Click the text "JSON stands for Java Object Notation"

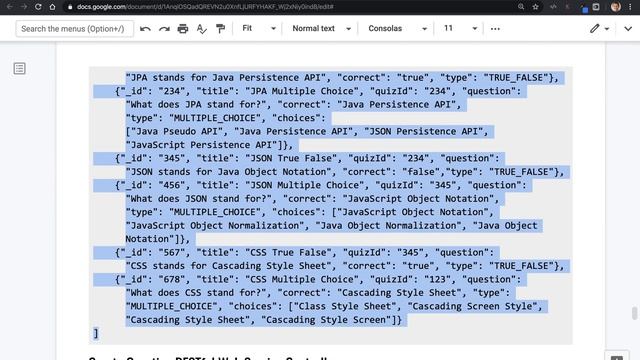(x=228, y=172)
